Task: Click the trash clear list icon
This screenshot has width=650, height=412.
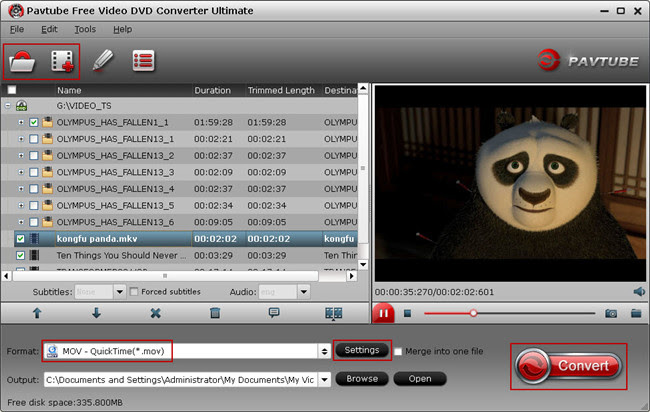Action: tap(215, 313)
